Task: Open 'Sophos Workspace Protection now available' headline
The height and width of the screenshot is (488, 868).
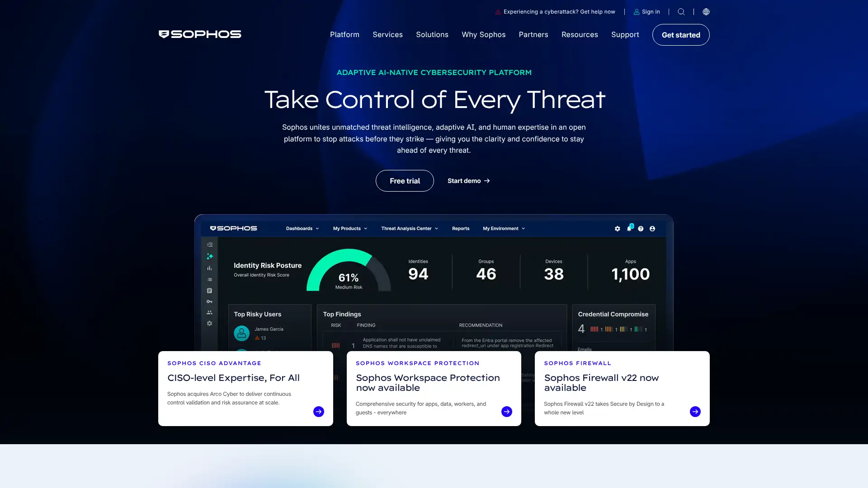Action: (x=428, y=383)
